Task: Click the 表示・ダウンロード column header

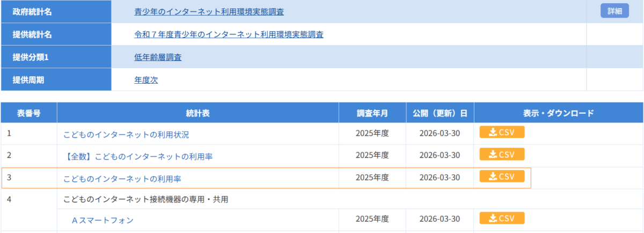Action: (x=558, y=113)
